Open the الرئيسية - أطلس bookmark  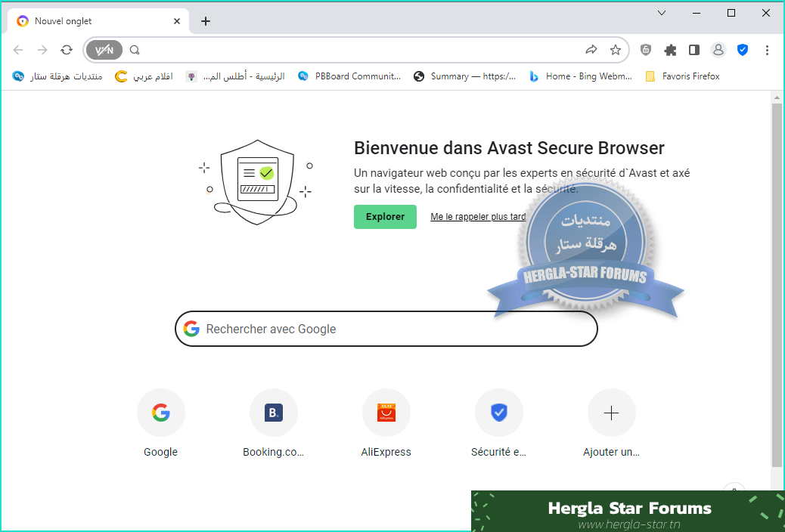coord(235,76)
